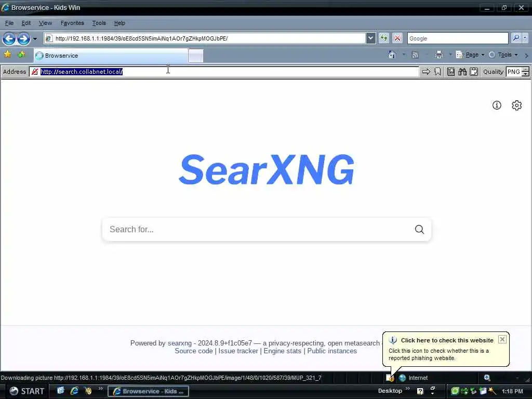Increase Quality with the up stepper arrow
The height and width of the screenshot is (399, 532).
pyautogui.click(x=525, y=70)
